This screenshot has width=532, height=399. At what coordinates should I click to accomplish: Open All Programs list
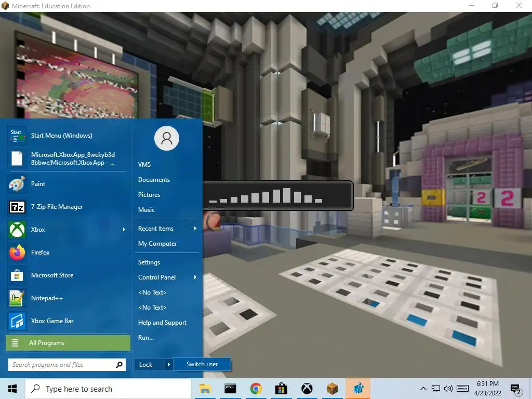click(x=68, y=343)
